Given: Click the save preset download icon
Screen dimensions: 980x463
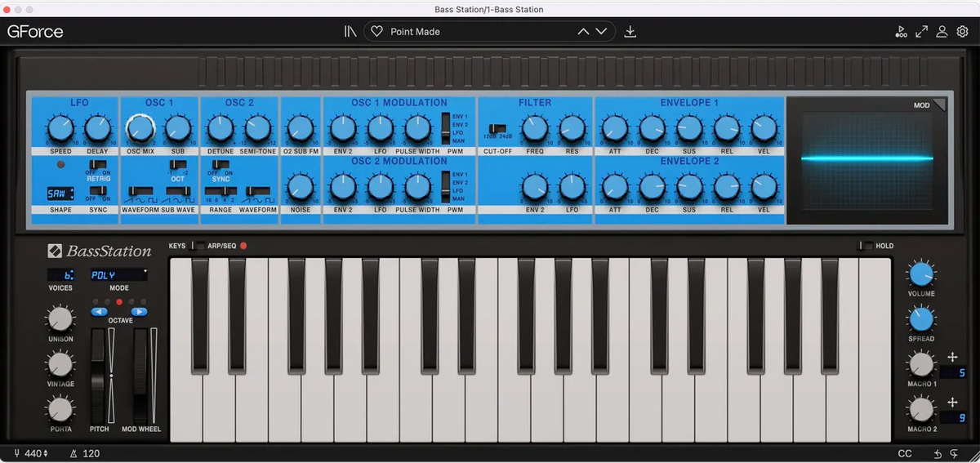Looking at the screenshot, I should [x=630, y=32].
